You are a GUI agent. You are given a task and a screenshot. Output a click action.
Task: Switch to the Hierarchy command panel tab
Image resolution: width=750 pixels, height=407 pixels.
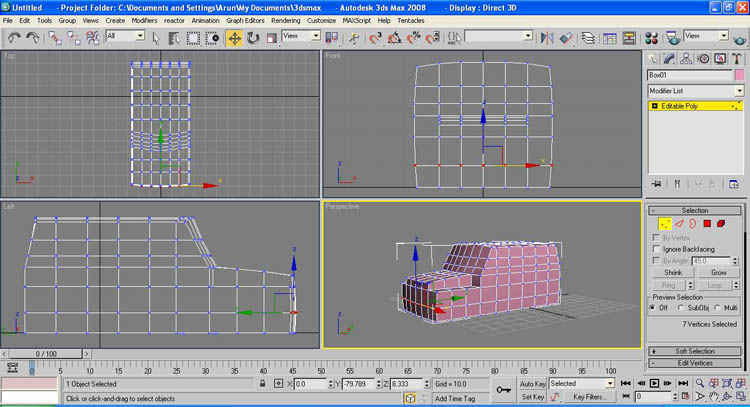(686, 59)
